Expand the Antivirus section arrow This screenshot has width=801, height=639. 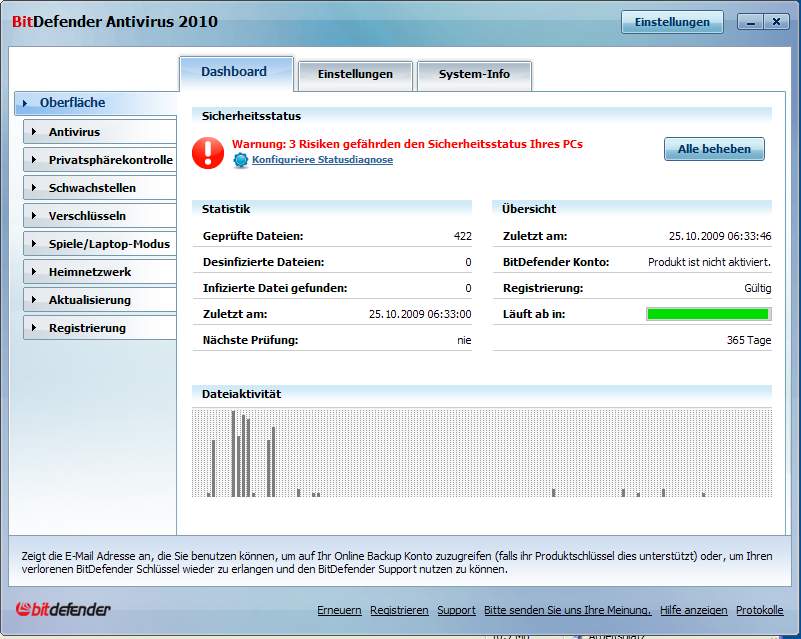pyautogui.click(x=34, y=132)
